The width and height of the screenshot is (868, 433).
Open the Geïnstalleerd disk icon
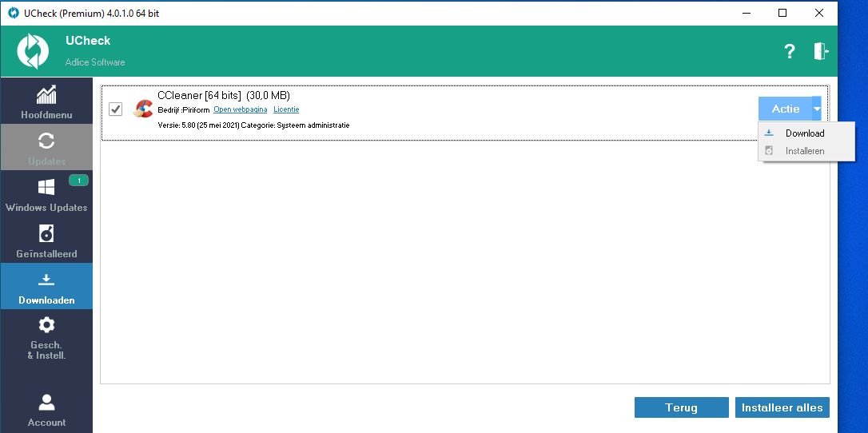[46, 233]
